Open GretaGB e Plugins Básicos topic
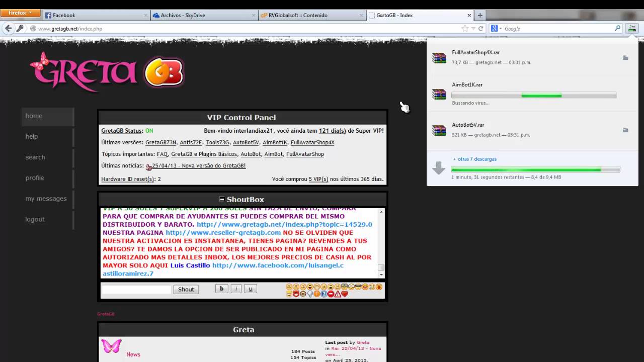Screen dimensions: 644x362 coord(204,154)
